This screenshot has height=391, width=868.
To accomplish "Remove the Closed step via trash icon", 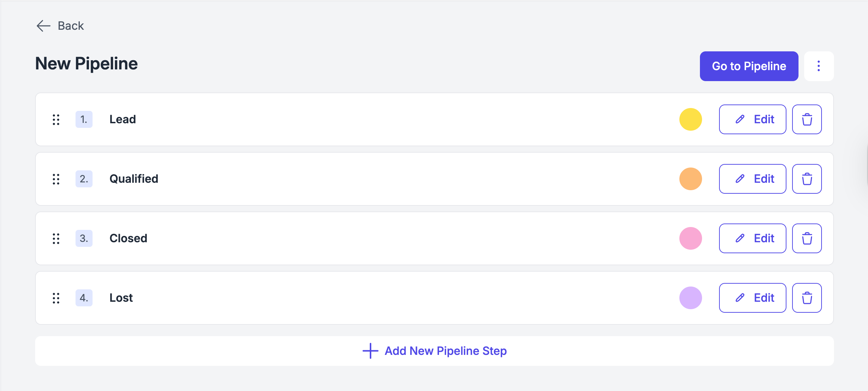I will point(807,238).
